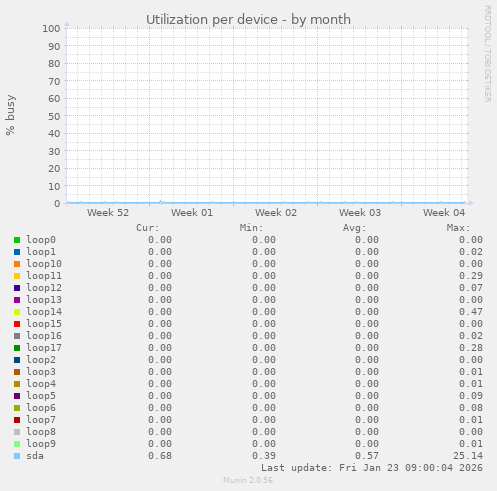Select the 'sda' legend label
Image resolution: width=497 pixels, height=491 pixels.
35,456
